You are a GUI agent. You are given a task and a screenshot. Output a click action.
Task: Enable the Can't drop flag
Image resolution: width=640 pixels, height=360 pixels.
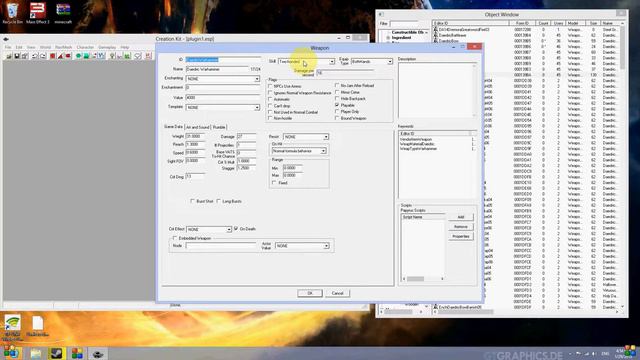(x=270, y=106)
